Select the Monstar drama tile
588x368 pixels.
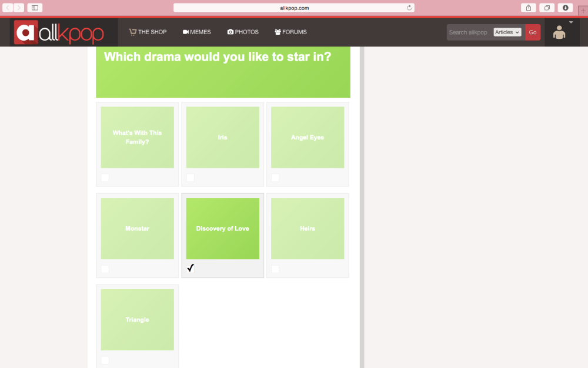click(x=137, y=228)
